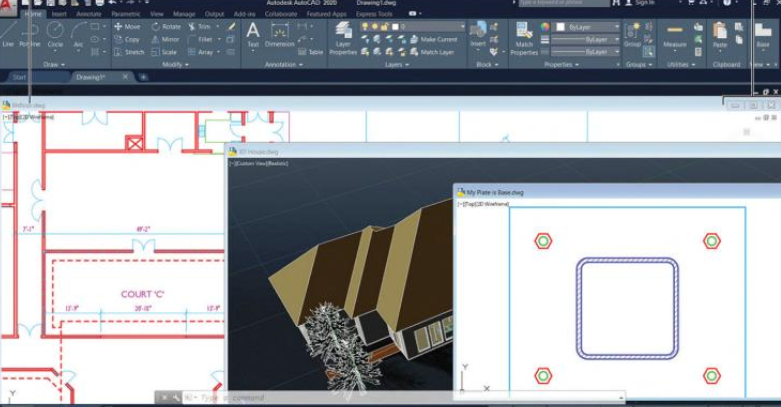Click the Top 2D Wireframe view label in plate window
The width and height of the screenshot is (781, 407).
pos(483,204)
